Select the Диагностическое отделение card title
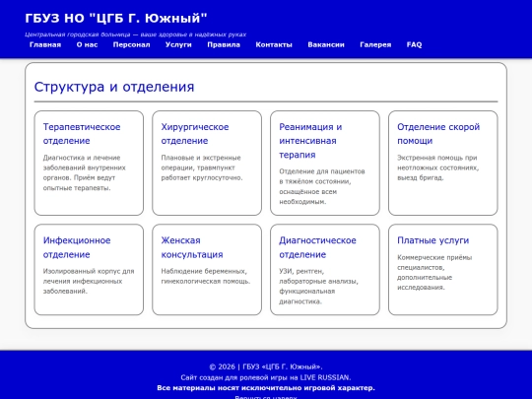 coord(317,247)
